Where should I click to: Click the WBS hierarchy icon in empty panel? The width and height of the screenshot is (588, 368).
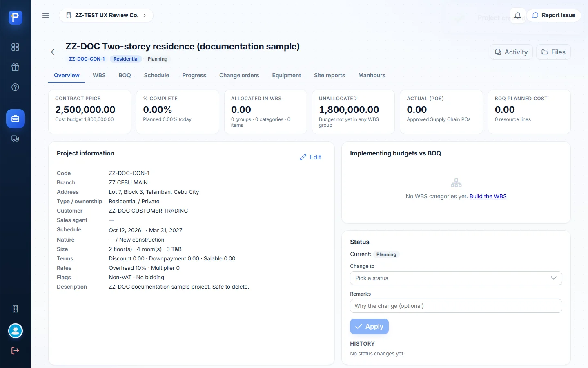pos(456,182)
